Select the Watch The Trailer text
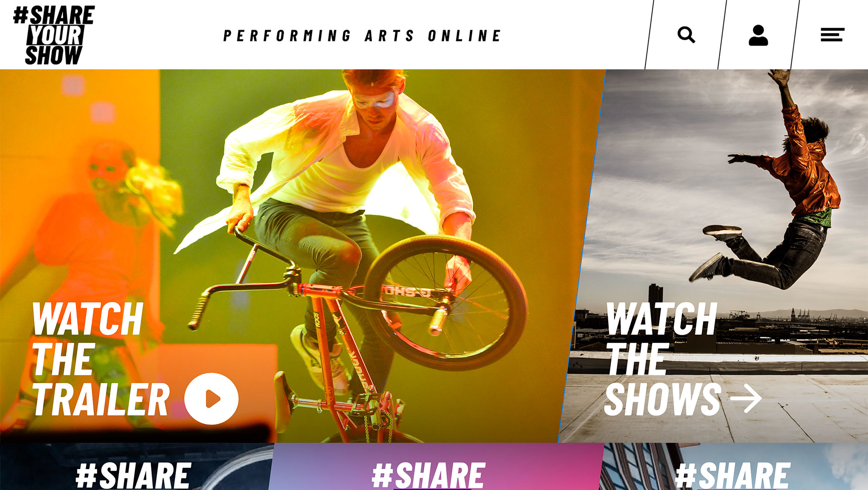This screenshot has width=868, height=490. [101, 359]
